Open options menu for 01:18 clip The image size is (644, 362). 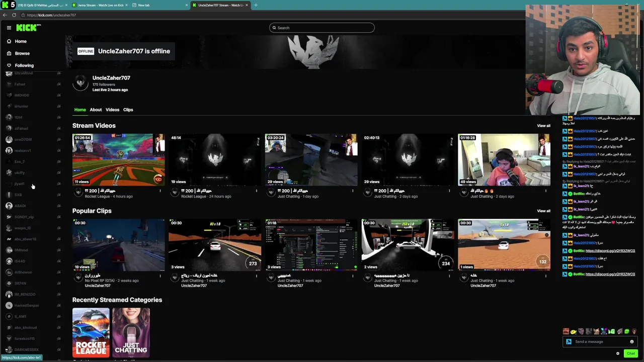tap(353, 276)
